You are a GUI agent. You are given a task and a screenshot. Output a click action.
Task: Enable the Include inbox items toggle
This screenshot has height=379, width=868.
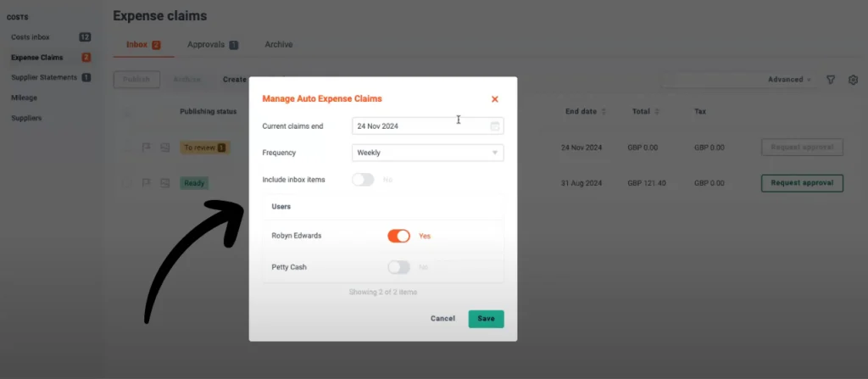(x=363, y=180)
